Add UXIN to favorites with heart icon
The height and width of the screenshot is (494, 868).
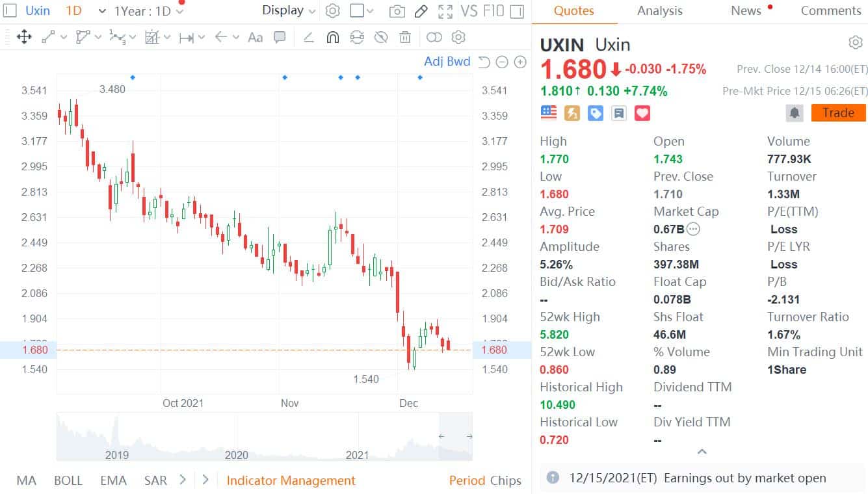pos(642,112)
